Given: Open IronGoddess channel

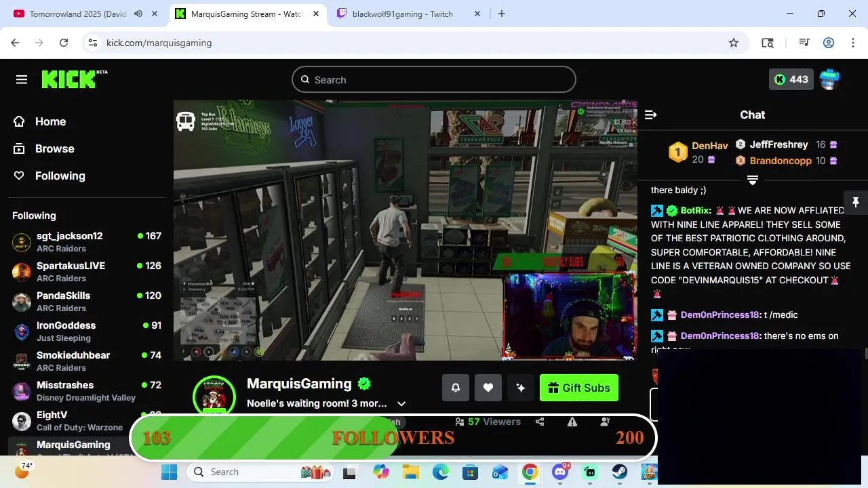Looking at the screenshot, I should [87, 331].
